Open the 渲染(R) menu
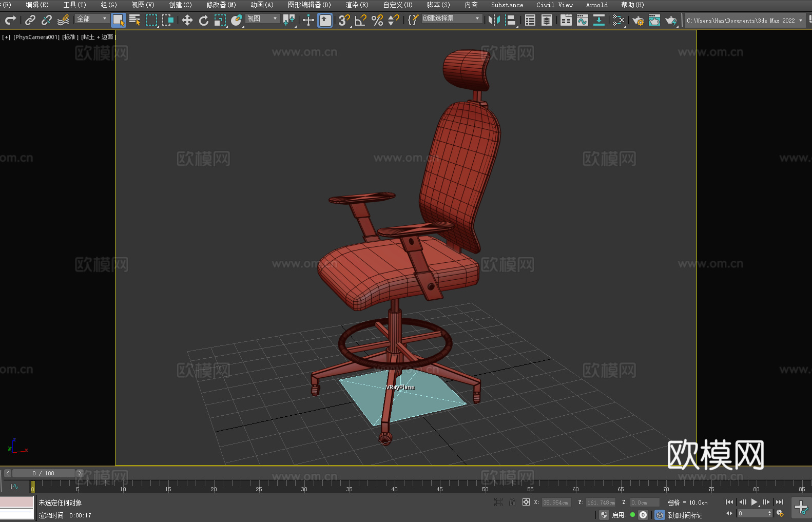The width and height of the screenshot is (812, 522). pos(357,5)
